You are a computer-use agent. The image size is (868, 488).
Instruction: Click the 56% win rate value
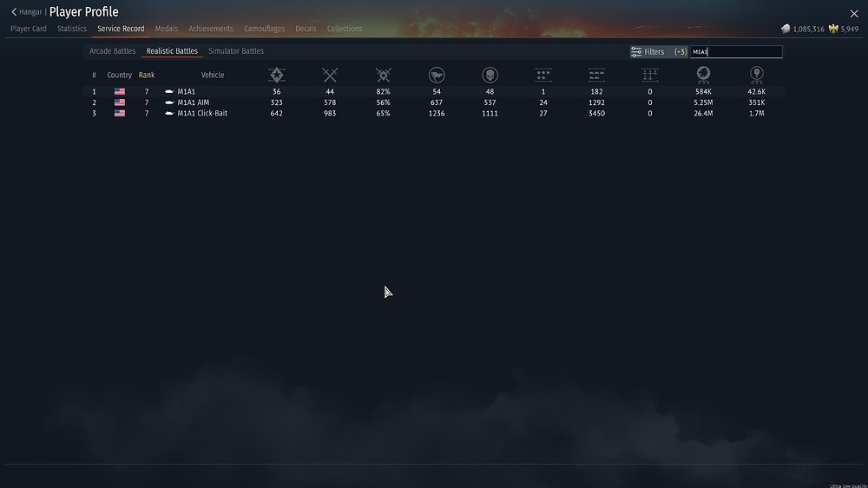coord(383,102)
